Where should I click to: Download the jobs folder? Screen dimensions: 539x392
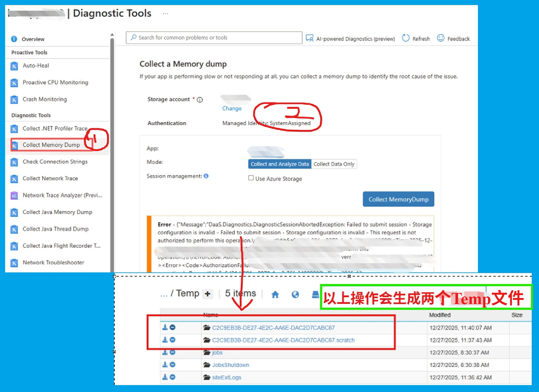tap(165, 352)
